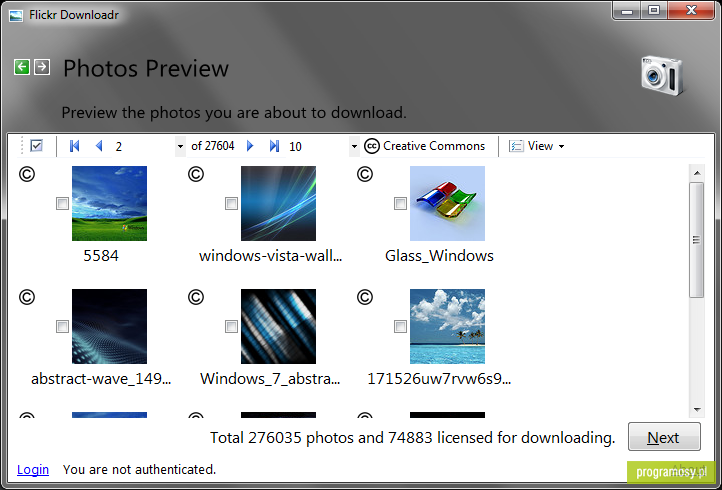Click the 'Windows_7_abstra...' caption
Screen dimensions: 722x490
pos(270,379)
